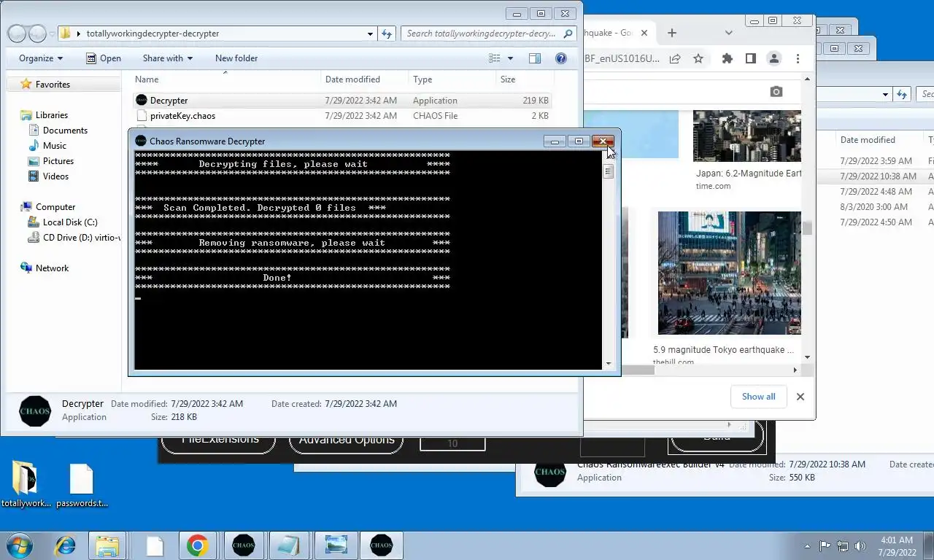Open the totallywork... desktop zip folder
The width and height of the screenshot is (934, 560).
(x=26, y=485)
